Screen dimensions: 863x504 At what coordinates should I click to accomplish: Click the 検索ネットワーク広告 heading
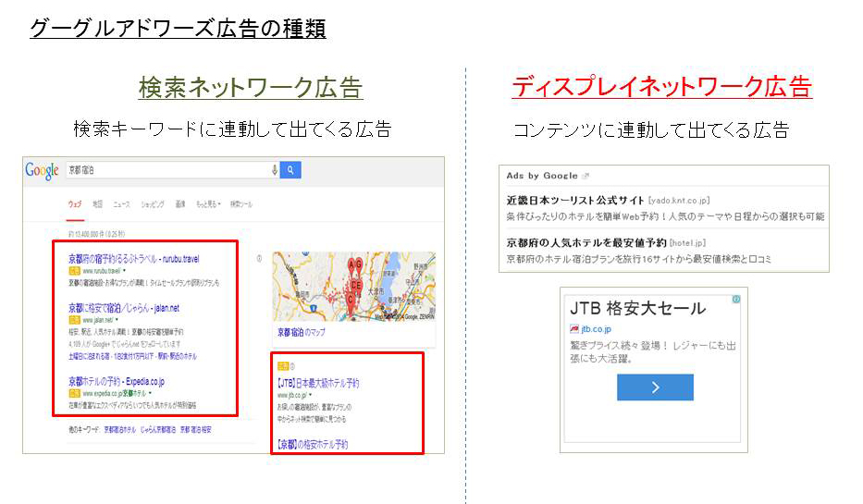pos(251,88)
